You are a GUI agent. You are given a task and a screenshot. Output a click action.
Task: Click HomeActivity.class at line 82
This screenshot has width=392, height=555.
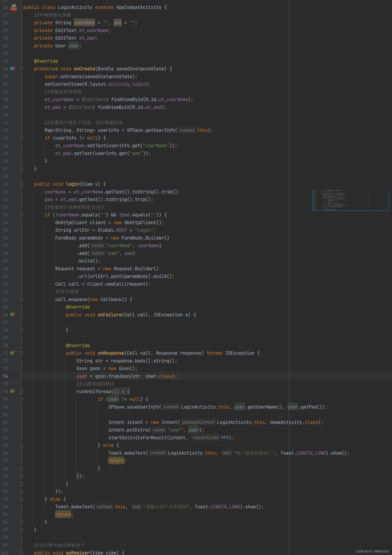[294, 422]
